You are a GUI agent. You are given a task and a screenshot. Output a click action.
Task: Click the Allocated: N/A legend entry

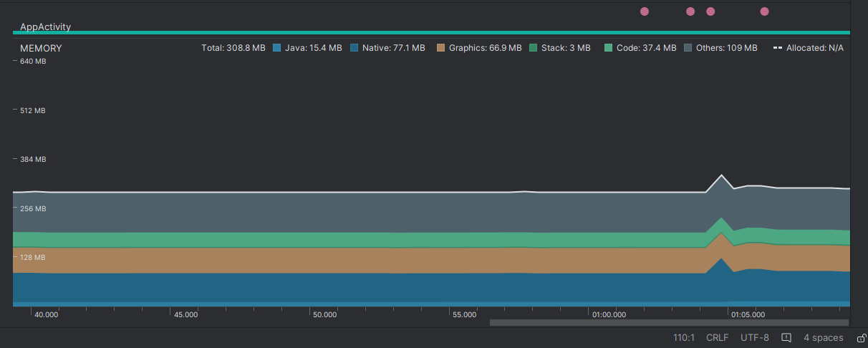[x=809, y=48]
